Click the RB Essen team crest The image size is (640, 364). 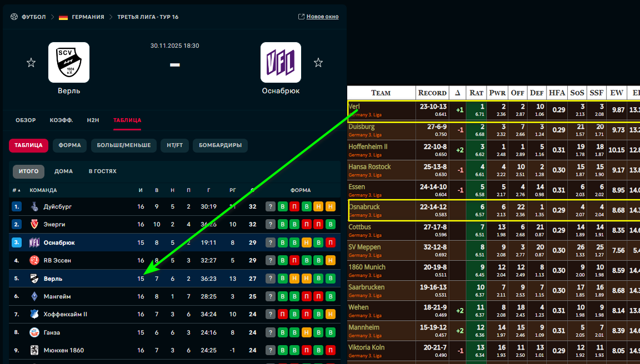point(34,260)
